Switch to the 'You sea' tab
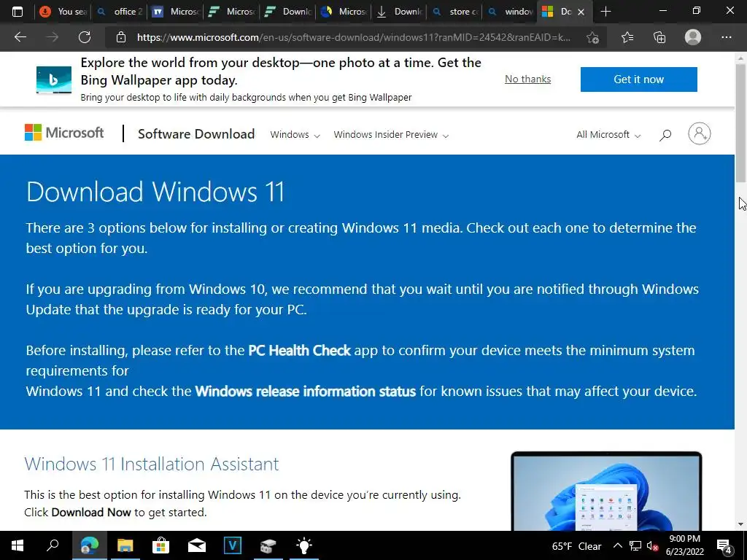 point(64,12)
